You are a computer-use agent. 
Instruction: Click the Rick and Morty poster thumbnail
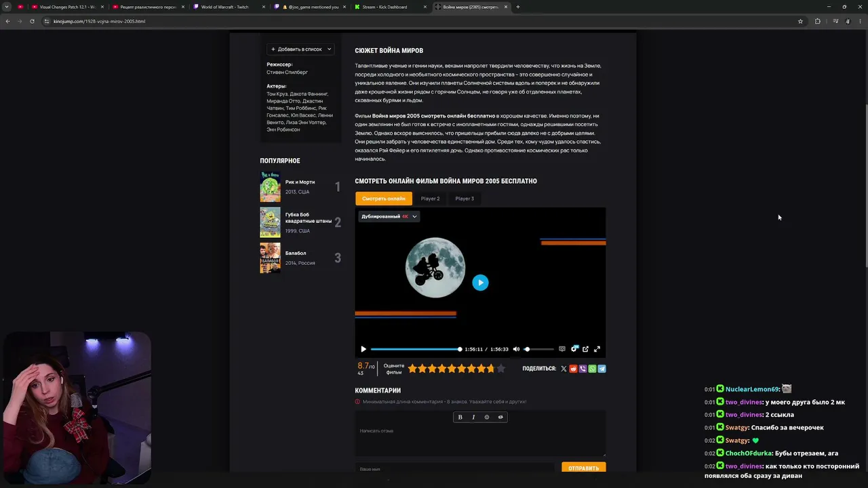click(270, 187)
